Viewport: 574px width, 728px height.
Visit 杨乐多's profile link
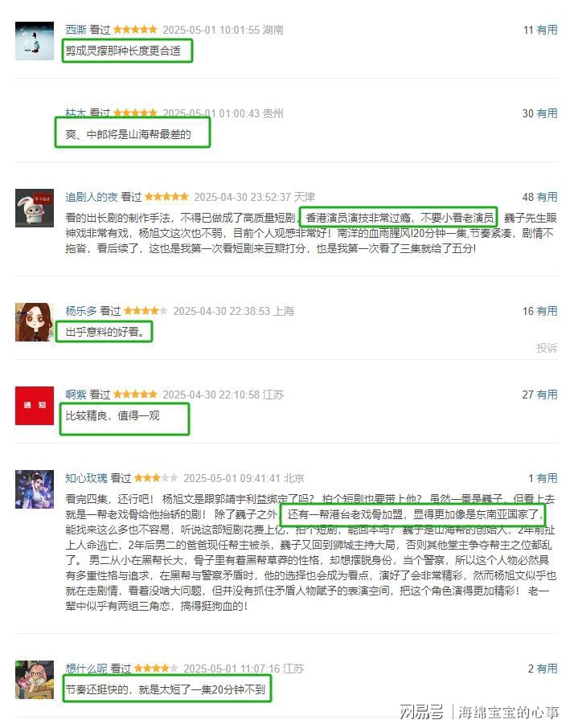[x=81, y=312]
